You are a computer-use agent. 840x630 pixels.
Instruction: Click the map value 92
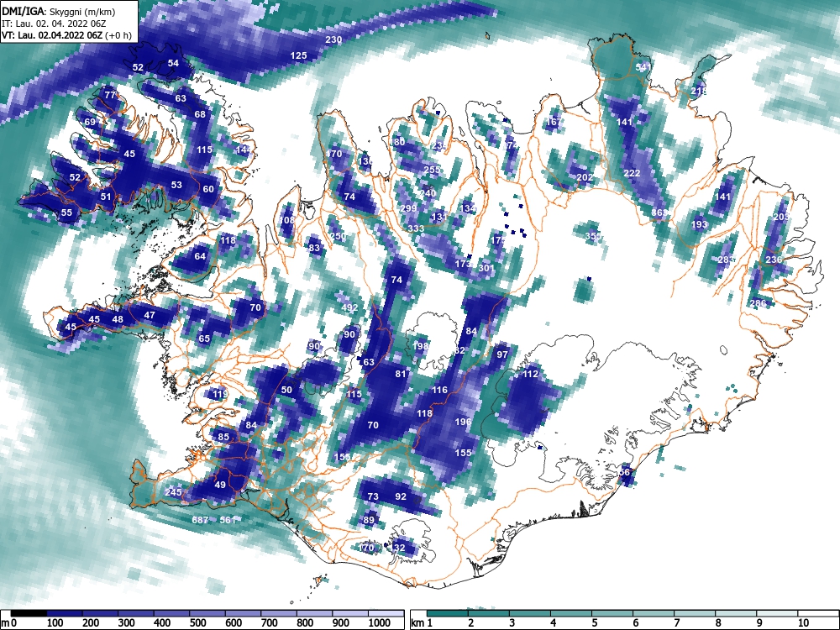(x=401, y=496)
